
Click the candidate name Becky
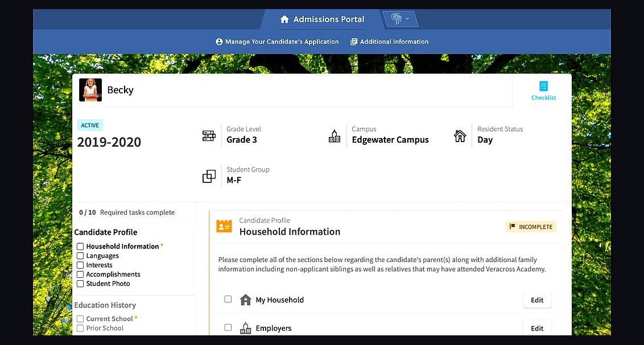point(121,90)
